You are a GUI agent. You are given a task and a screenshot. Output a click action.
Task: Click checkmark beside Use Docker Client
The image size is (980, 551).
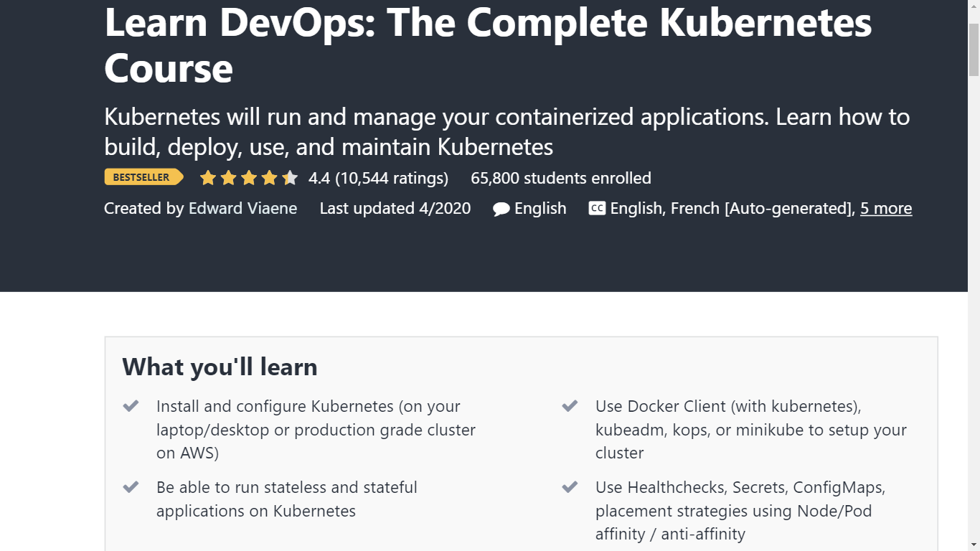(x=570, y=406)
